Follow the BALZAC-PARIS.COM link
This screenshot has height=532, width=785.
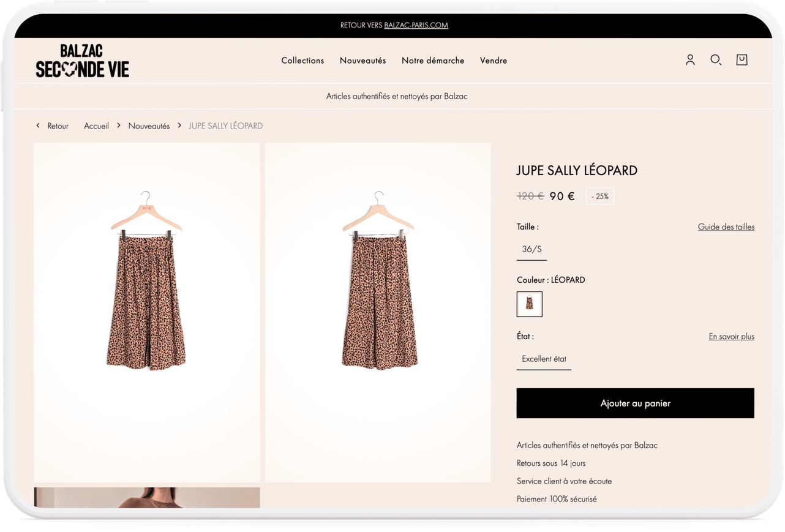(416, 25)
